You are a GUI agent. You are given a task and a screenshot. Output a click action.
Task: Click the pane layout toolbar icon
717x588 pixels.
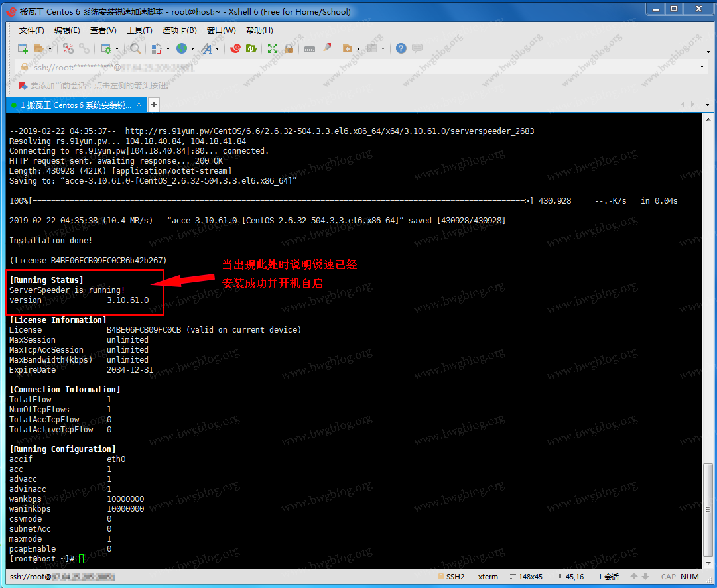tap(372, 48)
